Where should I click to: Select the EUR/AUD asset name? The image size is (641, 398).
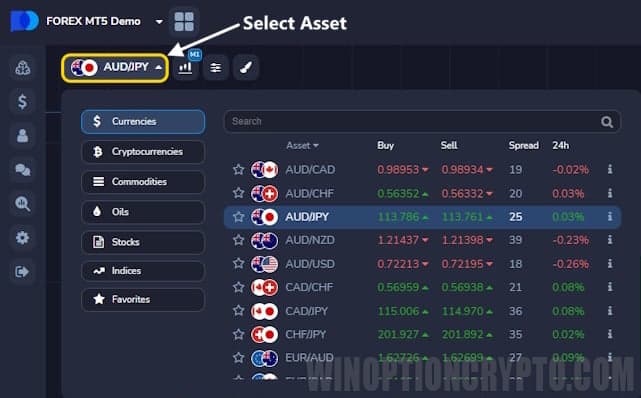[309, 358]
